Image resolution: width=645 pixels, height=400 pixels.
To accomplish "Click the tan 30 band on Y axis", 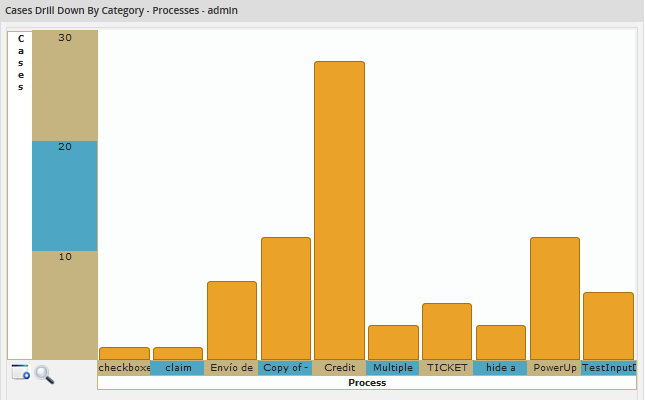I will (65, 85).
